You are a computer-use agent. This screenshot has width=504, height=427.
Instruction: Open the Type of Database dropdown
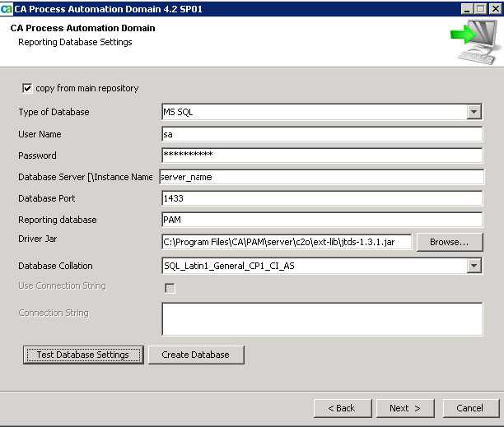tap(474, 112)
